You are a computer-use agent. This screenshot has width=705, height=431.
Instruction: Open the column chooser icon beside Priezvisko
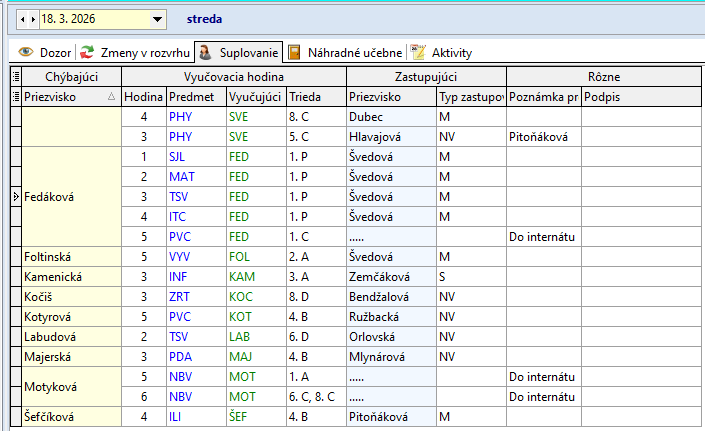[x=15, y=97]
